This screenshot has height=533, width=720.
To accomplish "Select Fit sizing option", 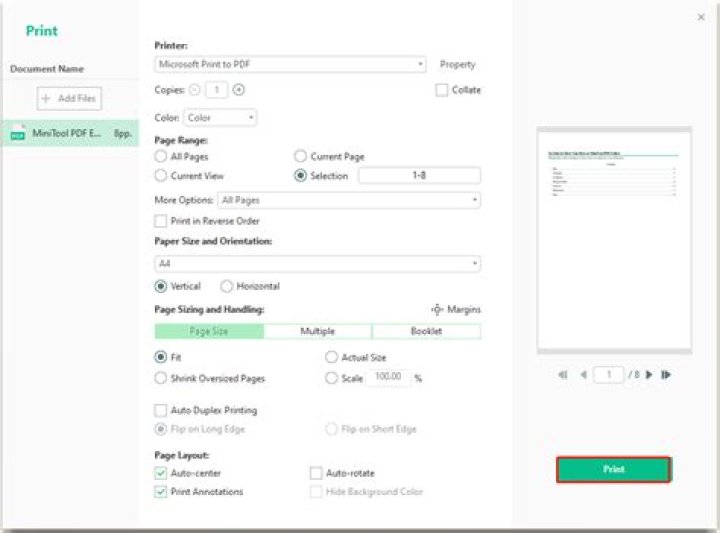I will [160, 357].
